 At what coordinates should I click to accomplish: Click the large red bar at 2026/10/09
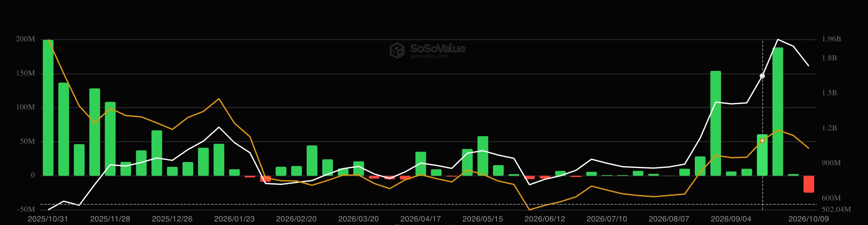(x=809, y=184)
